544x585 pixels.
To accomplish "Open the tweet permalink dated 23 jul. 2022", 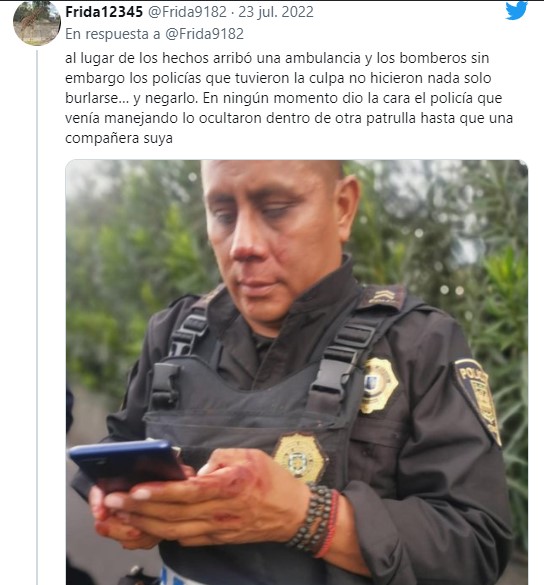I will point(276,12).
